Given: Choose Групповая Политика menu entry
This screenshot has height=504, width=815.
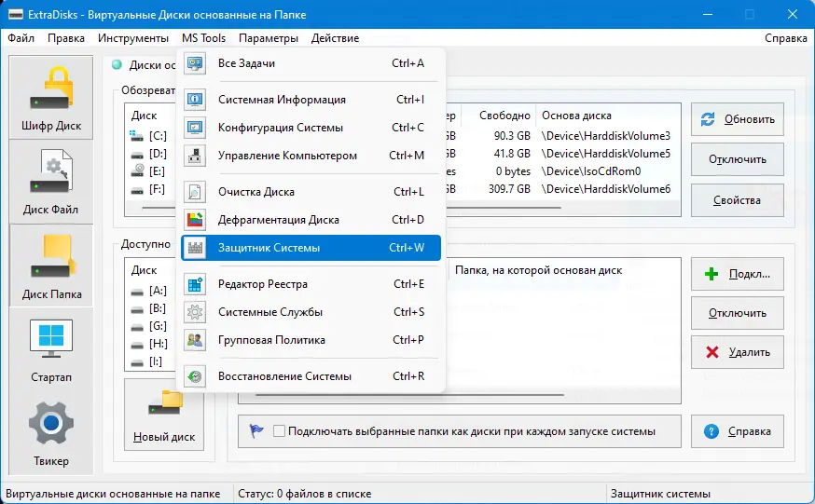Looking at the screenshot, I should pos(311,340).
